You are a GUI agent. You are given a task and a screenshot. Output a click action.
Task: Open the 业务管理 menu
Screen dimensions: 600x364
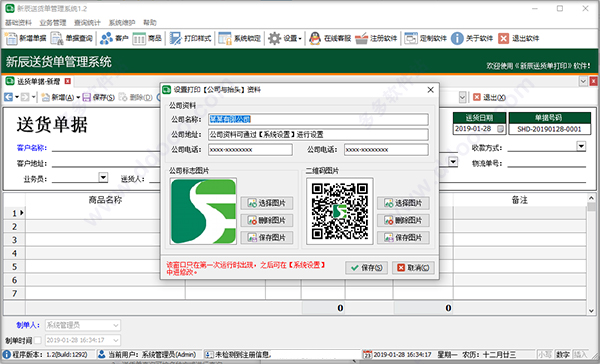(53, 23)
